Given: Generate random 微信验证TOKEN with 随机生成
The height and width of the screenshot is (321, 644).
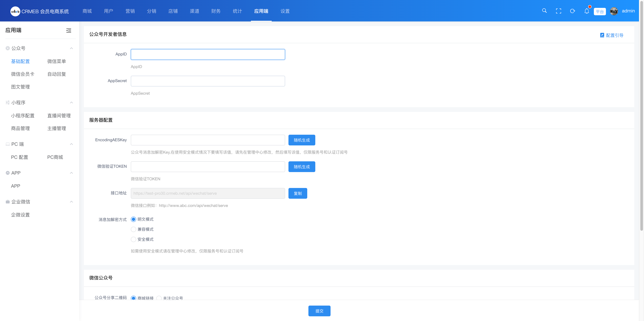Looking at the screenshot, I should tap(302, 167).
